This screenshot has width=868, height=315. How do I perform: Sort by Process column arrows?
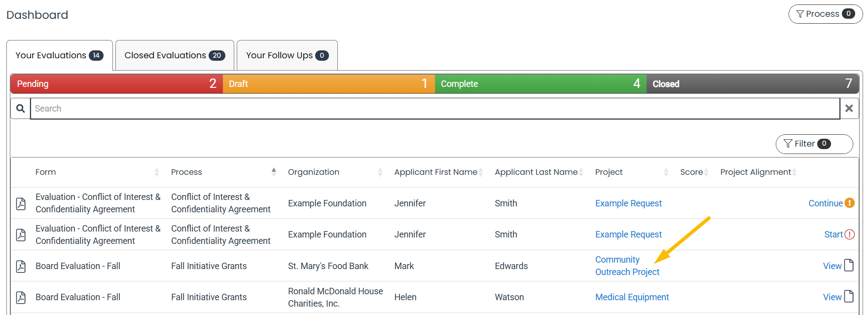(274, 172)
